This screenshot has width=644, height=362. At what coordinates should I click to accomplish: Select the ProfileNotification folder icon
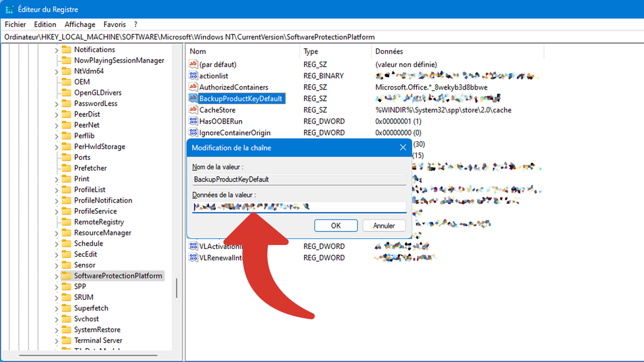66,200
